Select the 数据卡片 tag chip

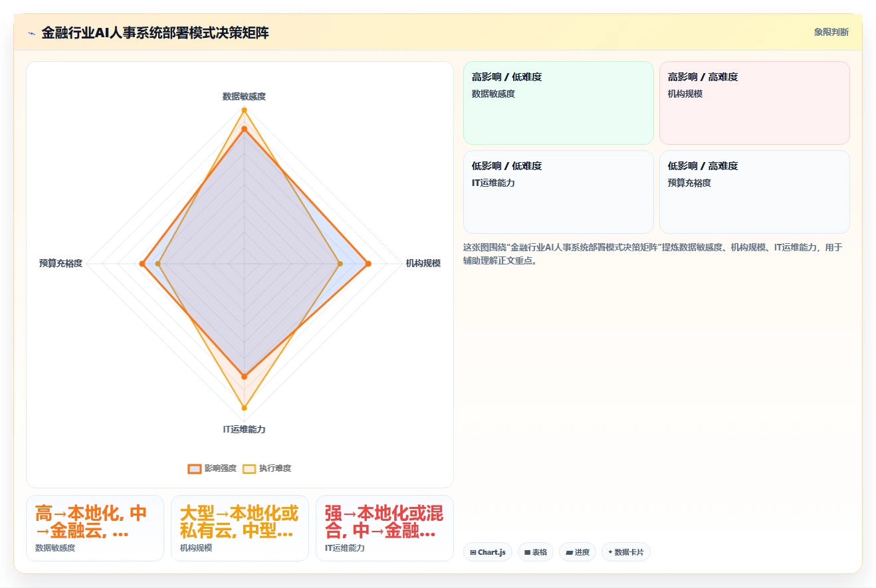point(626,552)
